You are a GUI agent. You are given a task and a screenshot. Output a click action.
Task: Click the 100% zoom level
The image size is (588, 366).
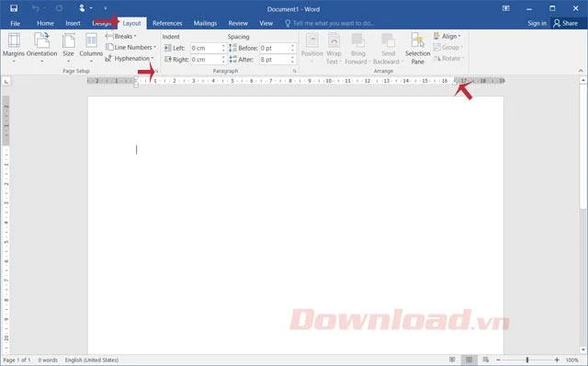click(x=571, y=360)
